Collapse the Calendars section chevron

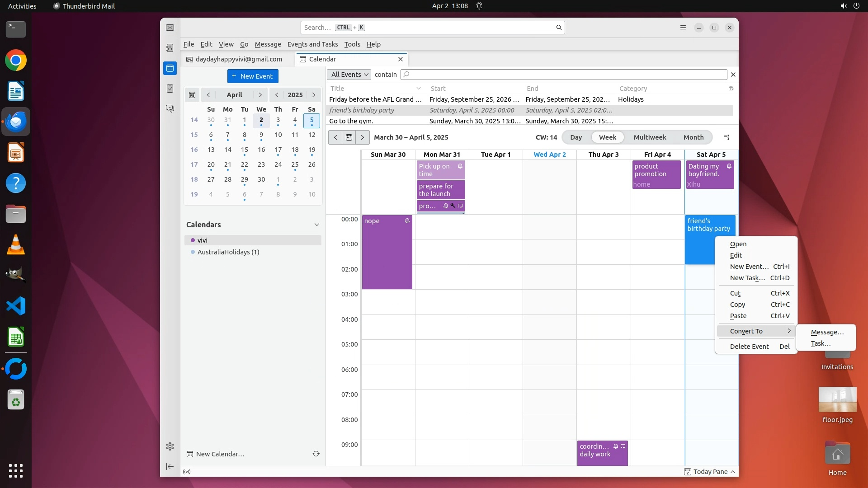(x=316, y=225)
